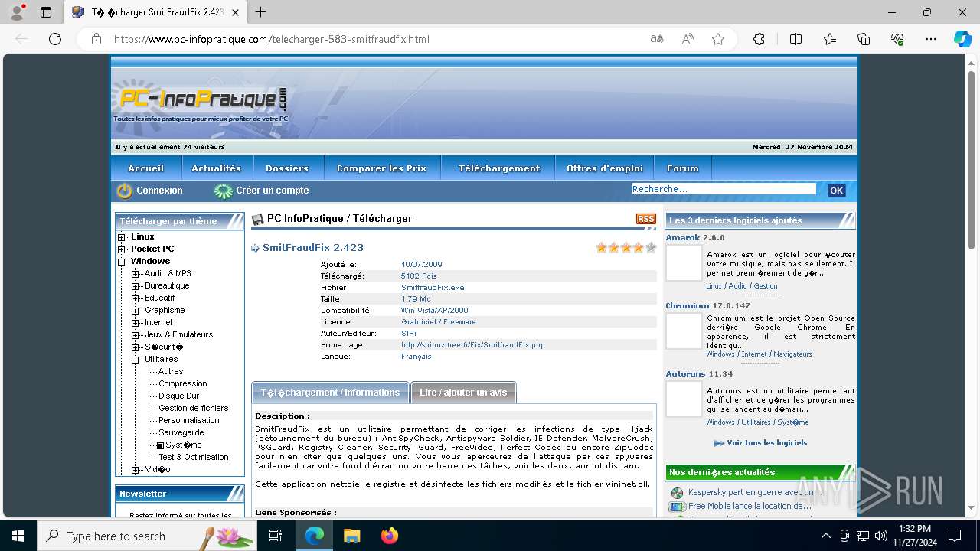
Task: Open Task View on taskbar
Action: (x=276, y=536)
